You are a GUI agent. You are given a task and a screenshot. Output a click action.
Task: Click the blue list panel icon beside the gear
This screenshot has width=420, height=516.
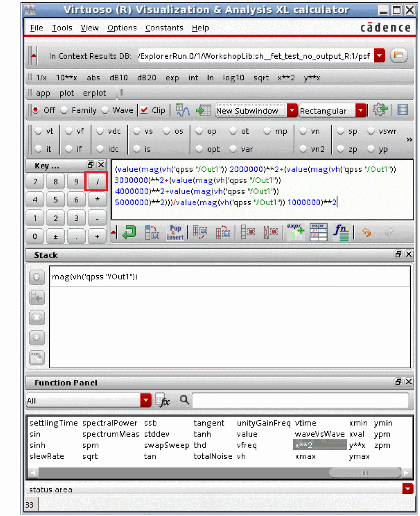tap(403, 110)
